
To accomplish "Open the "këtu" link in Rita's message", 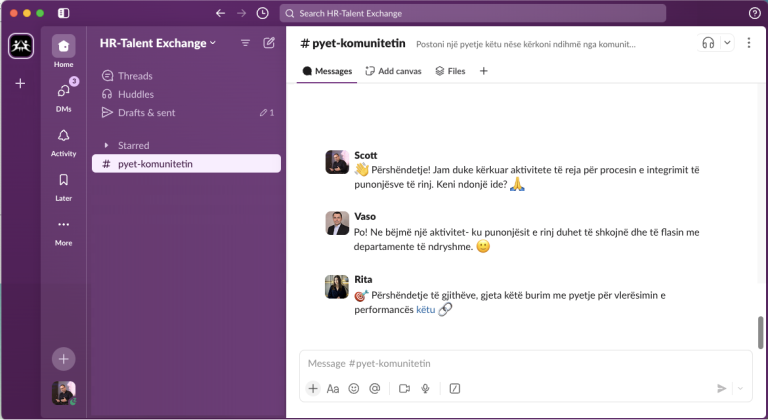I will (x=425, y=310).
